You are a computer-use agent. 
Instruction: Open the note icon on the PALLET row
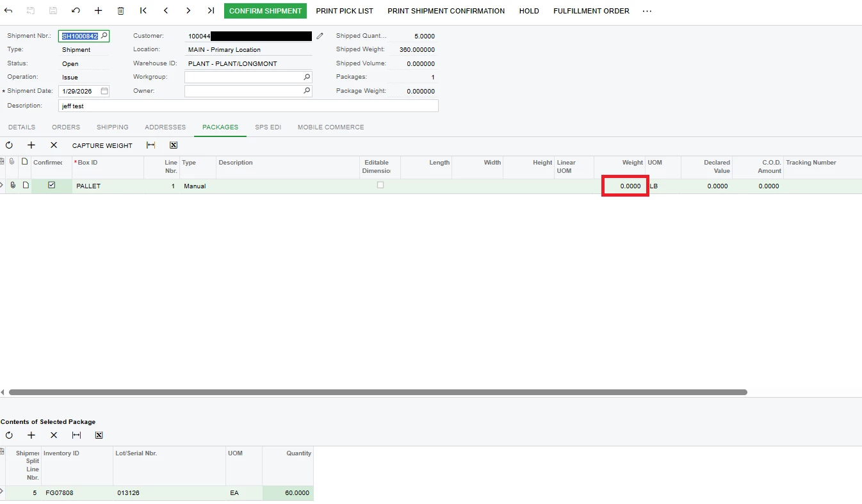[x=26, y=186]
